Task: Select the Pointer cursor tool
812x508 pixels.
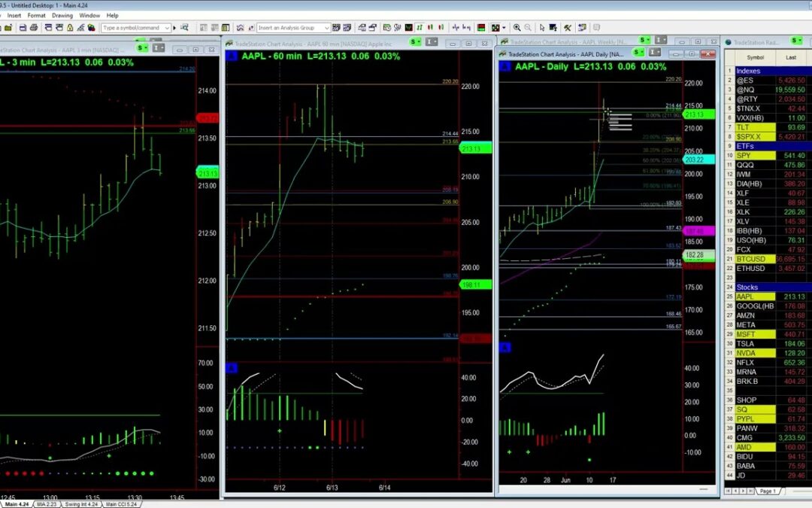Action: point(542,28)
